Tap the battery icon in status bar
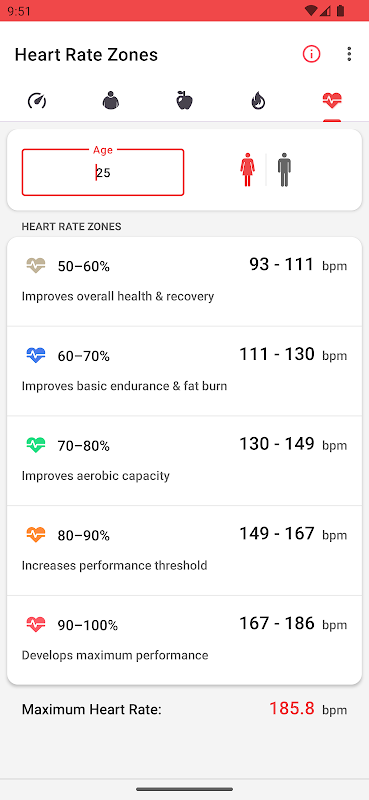Image resolution: width=369 pixels, height=800 pixels. [340, 11]
